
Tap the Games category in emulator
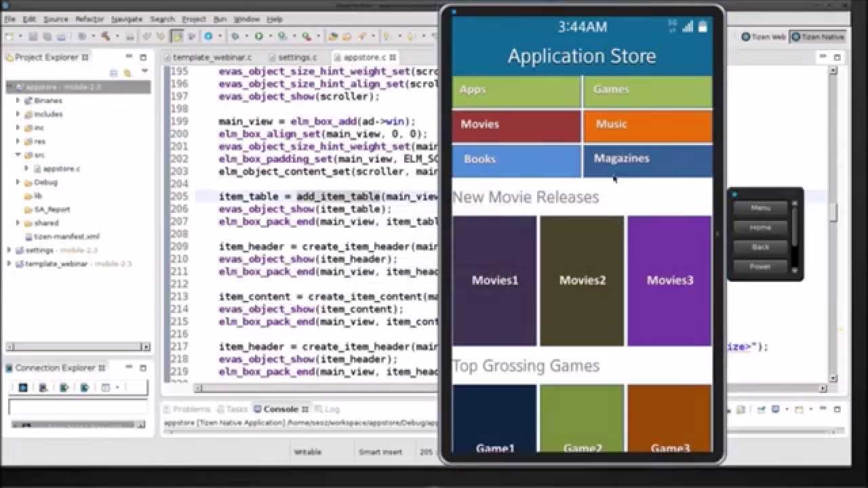[648, 91]
